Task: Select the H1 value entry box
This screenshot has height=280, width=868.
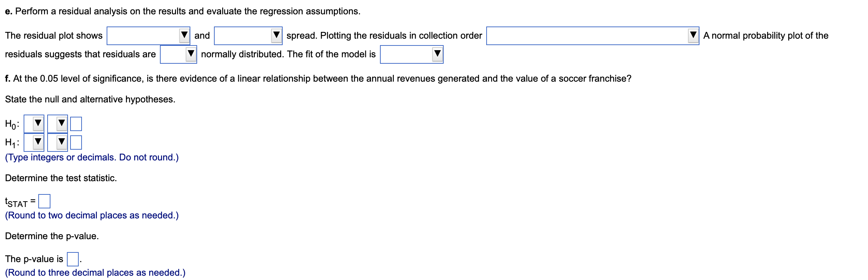Action: (x=76, y=142)
